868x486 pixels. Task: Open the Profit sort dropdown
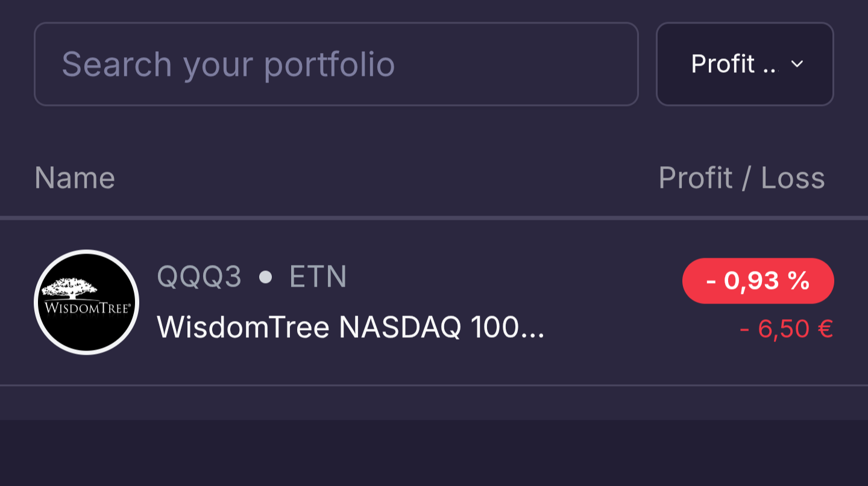[x=744, y=64]
